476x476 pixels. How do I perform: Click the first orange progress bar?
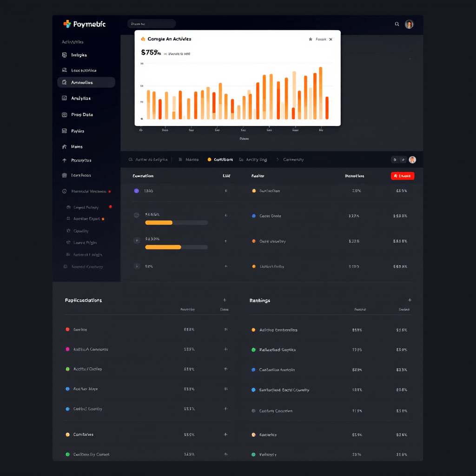coord(159,223)
